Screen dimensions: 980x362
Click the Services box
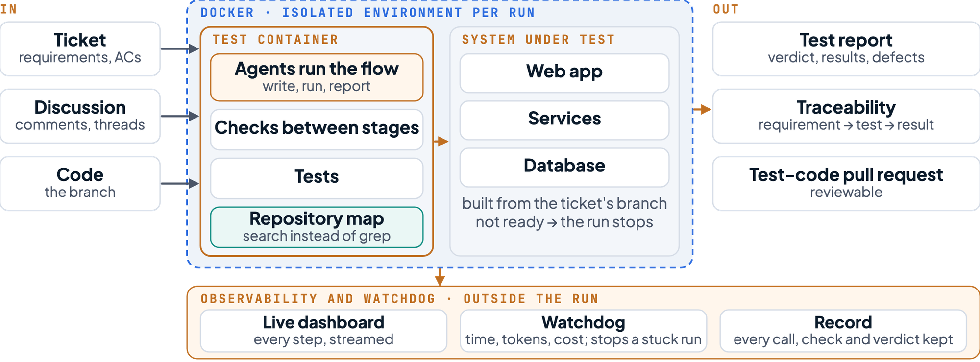564,120
